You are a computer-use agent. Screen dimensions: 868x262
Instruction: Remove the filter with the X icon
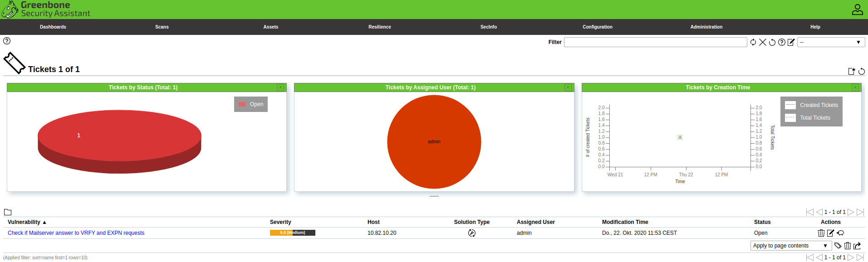[763, 42]
